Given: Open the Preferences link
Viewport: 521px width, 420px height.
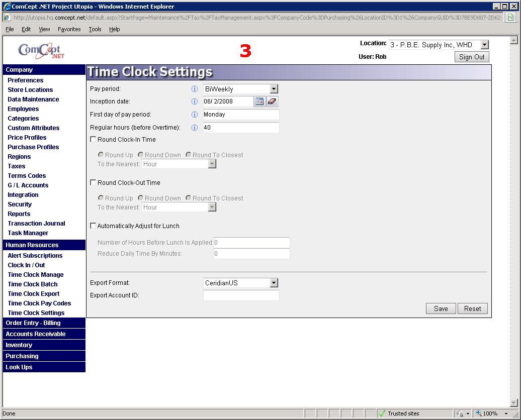Looking at the screenshot, I should pyautogui.click(x=26, y=80).
